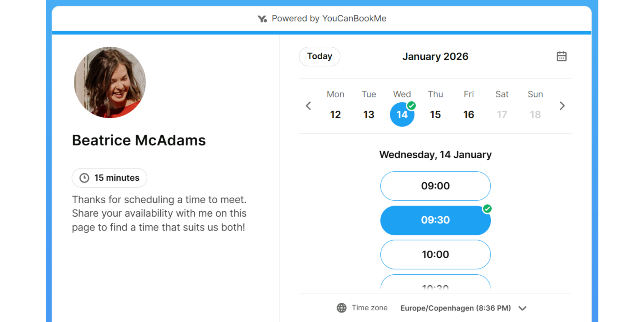Image resolution: width=644 pixels, height=322 pixels.
Task: Click the time zone globe icon
Action: pos(341,308)
